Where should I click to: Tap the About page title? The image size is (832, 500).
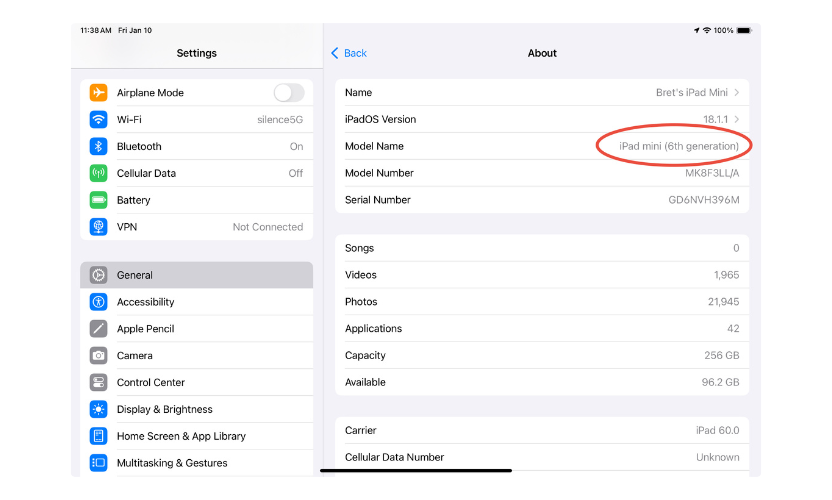pyautogui.click(x=542, y=53)
